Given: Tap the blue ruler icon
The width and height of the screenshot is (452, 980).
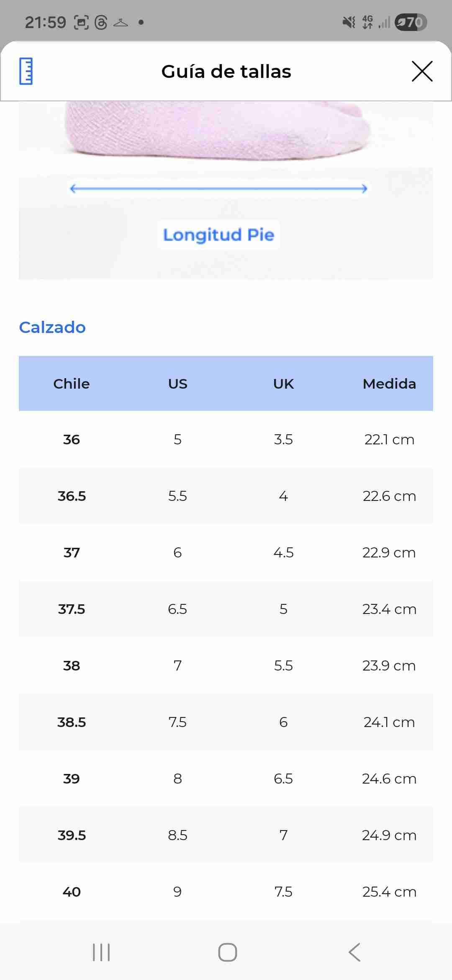Looking at the screenshot, I should (x=26, y=71).
